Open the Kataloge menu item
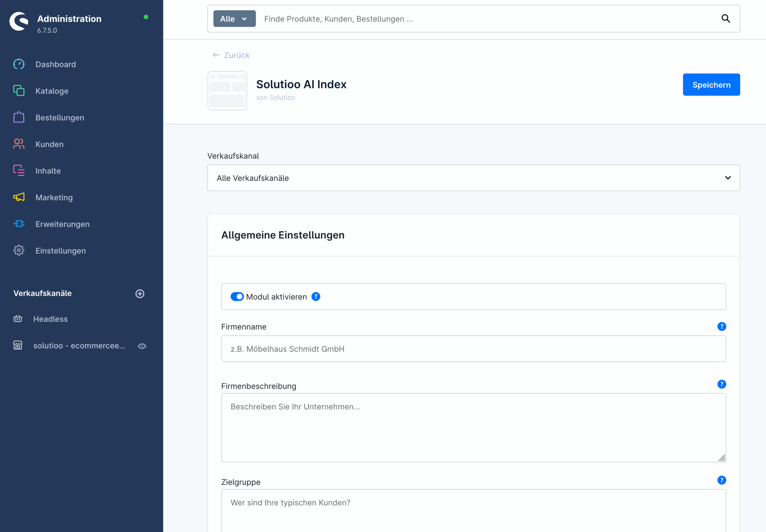 coord(52,91)
